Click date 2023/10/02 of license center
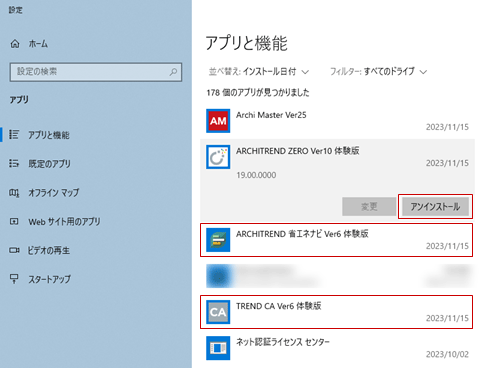The image size is (494, 368). coord(447,354)
